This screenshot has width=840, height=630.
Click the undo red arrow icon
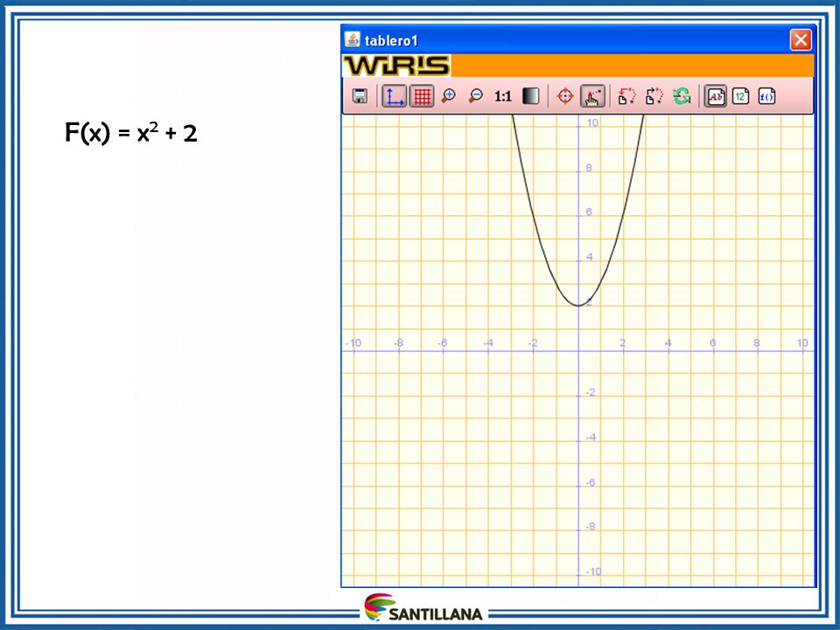(x=626, y=96)
